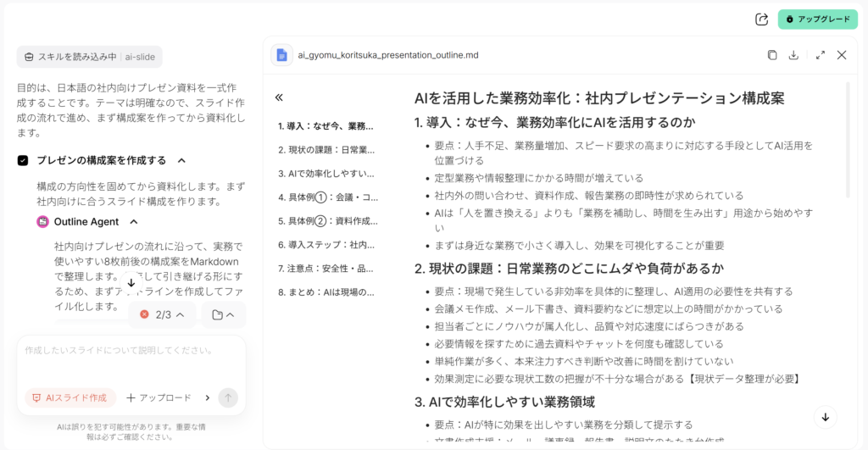Click the blue document icon beside the file name
Viewport: 868px width, 450px height.
[x=281, y=55]
